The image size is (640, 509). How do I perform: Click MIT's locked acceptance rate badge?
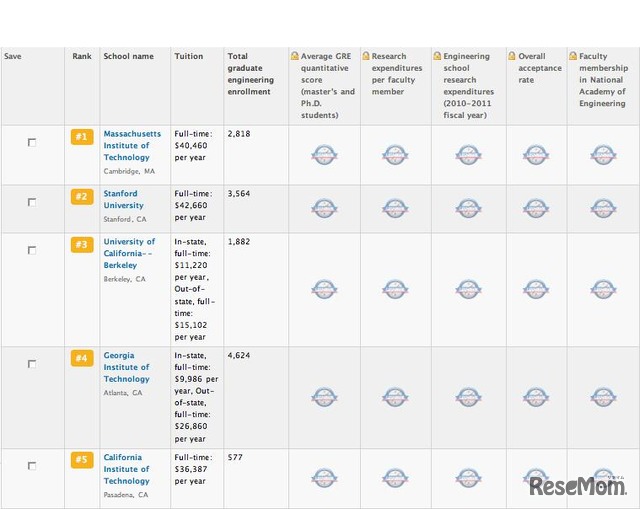(536, 155)
